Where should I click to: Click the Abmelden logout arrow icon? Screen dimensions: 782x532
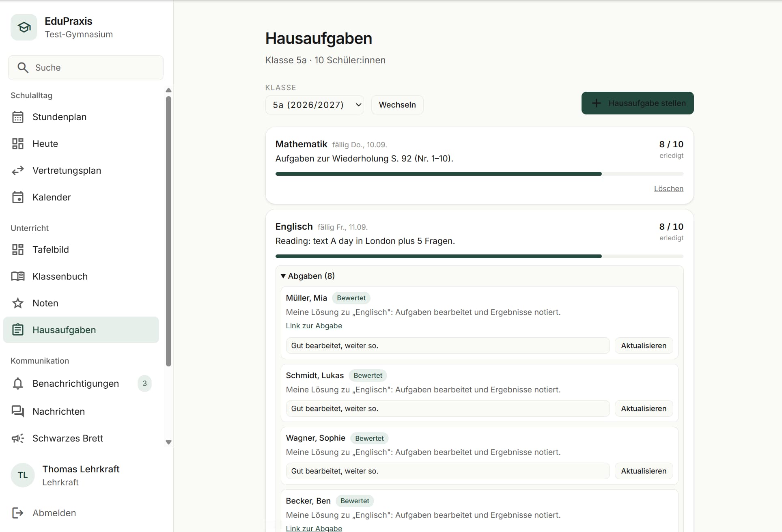tap(18, 513)
